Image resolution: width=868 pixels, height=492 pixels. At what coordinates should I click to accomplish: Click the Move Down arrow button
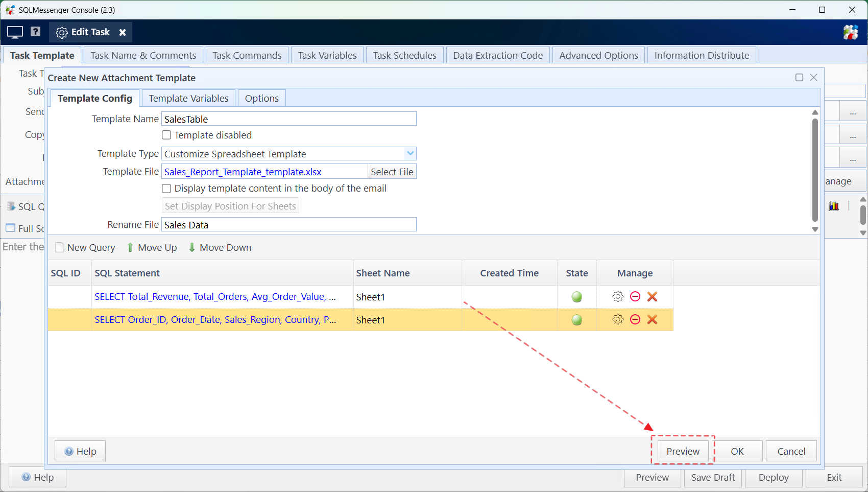coord(220,248)
